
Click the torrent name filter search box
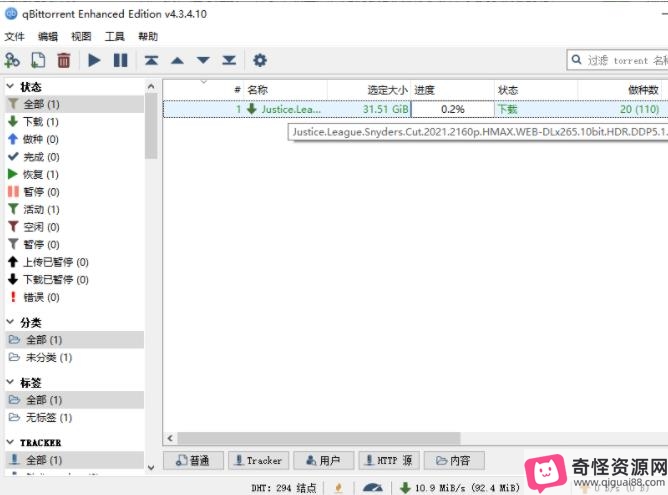tap(618, 60)
